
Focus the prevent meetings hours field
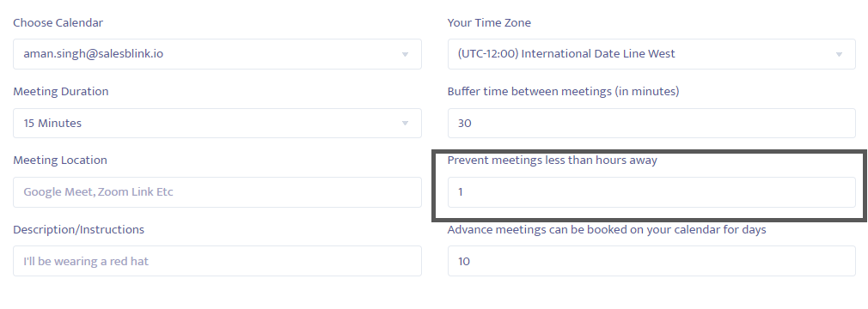click(x=651, y=191)
